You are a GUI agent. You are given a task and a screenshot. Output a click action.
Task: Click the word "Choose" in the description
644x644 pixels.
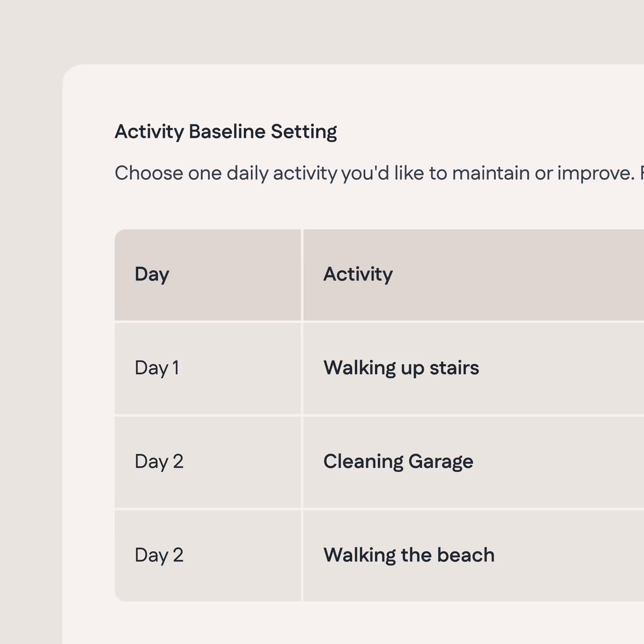click(149, 173)
